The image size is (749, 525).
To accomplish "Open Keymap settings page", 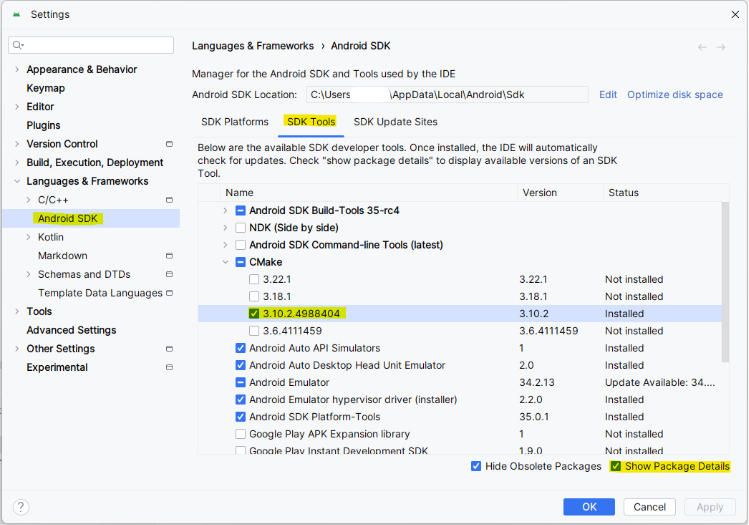I will (46, 88).
